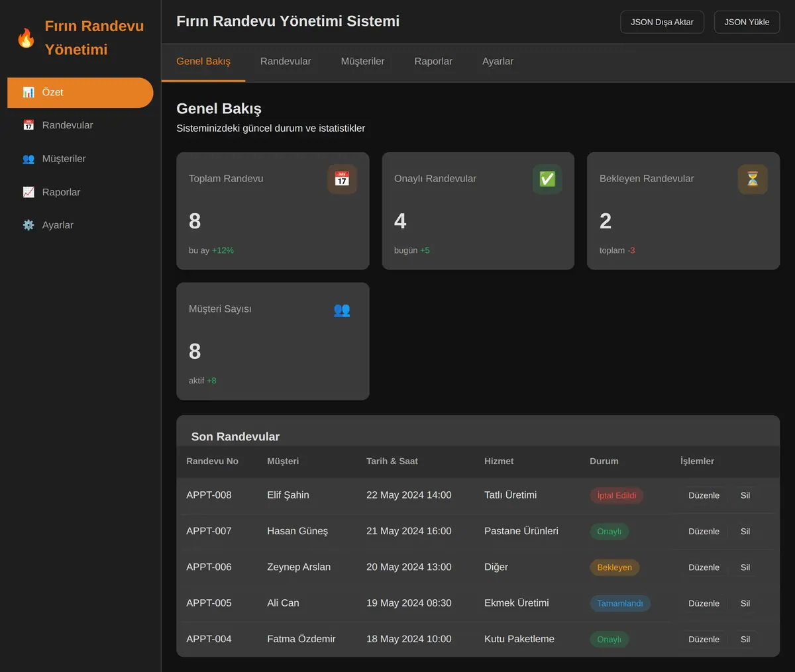Switch to the Randevular tab

click(286, 62)
